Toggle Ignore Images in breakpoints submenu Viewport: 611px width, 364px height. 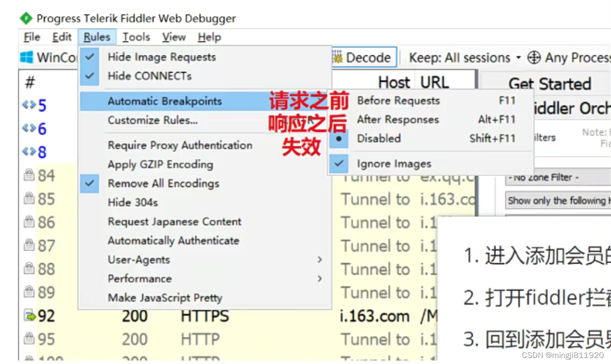click(x=430, y=164)
